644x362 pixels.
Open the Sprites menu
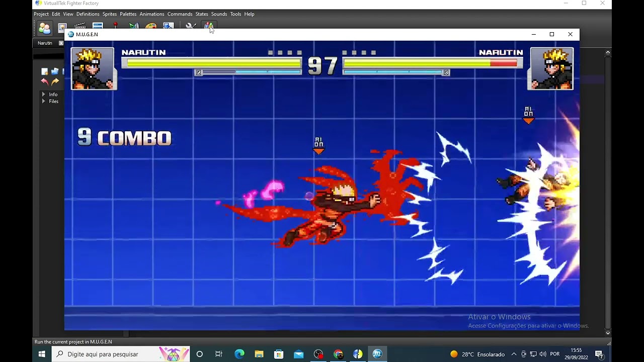click(x=110, y=14)
